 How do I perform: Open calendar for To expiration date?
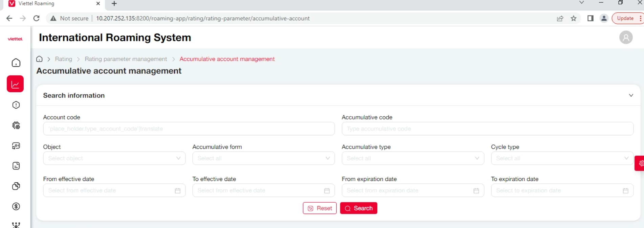coord(625,191)
